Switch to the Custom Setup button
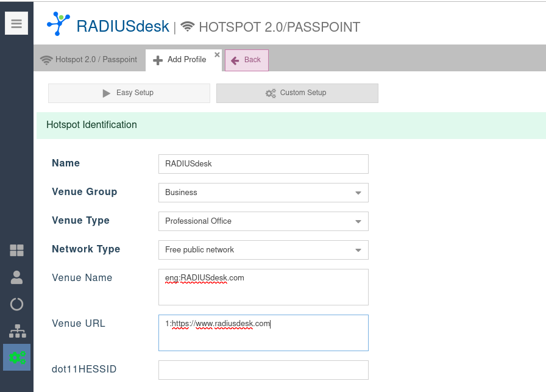The image size is (546, 392). point(297,93)
